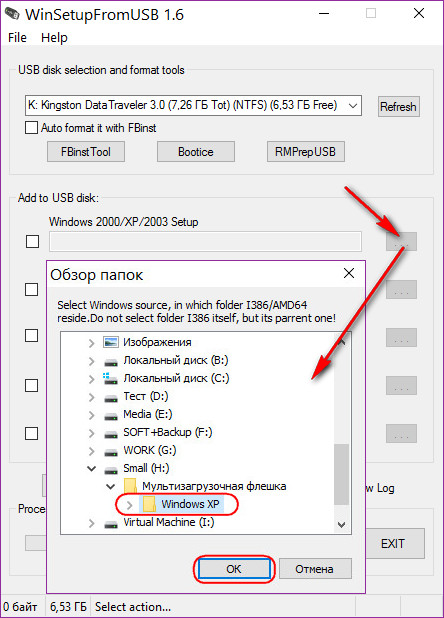
Task: Select the Локальный диск (C:) drive icon
Action: 110,378
